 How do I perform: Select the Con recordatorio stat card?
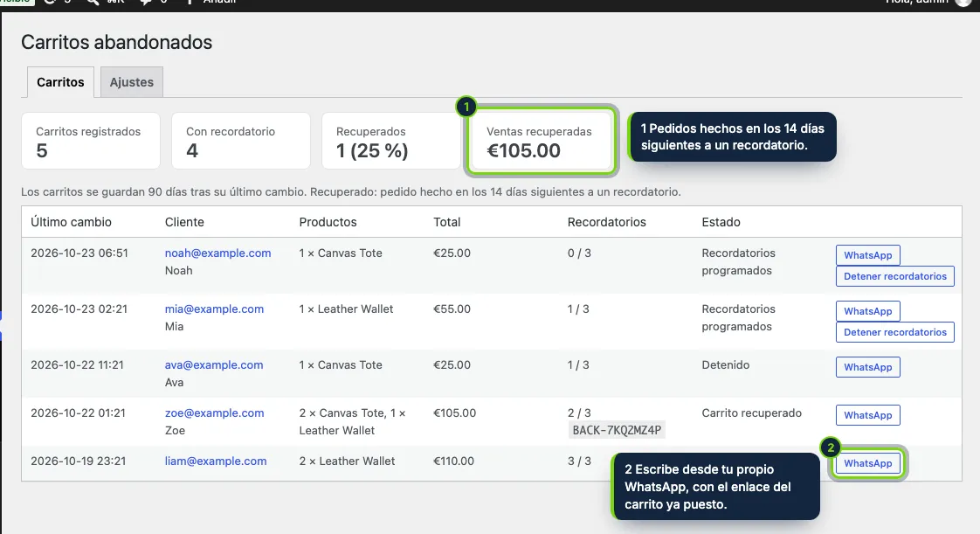[240, 141]
